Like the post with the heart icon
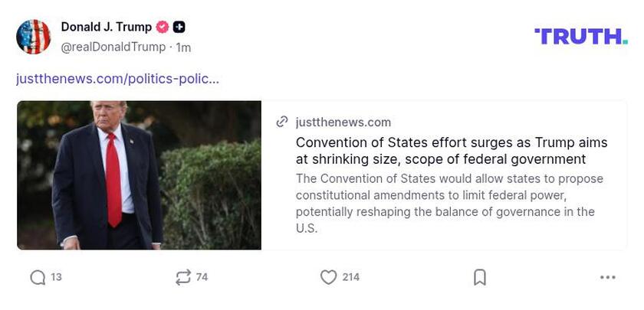The width and height of the screenshot is (644, 310). click(328, 277)
